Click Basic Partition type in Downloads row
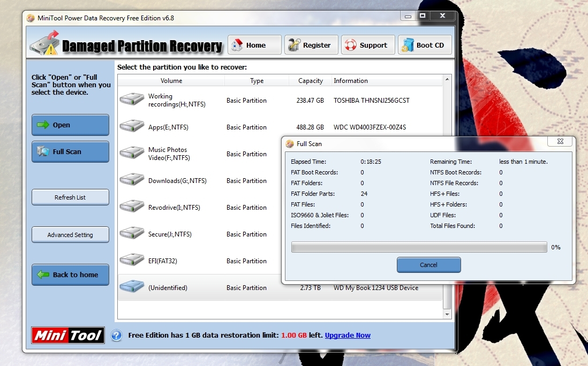 click(x=246, y=180)
